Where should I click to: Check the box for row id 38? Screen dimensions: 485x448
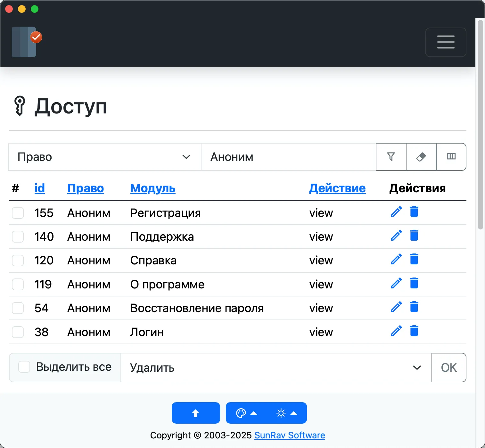[x=18, y=332]
